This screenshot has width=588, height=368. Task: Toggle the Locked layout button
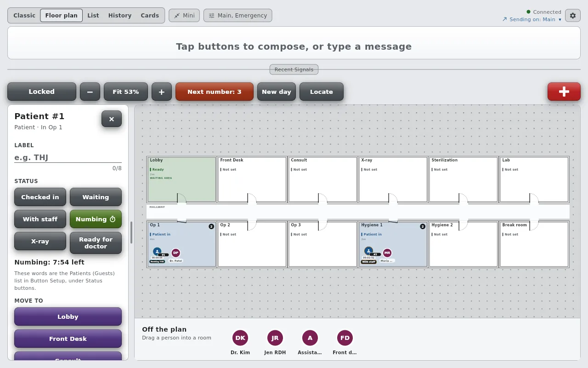tap(42, 92)
